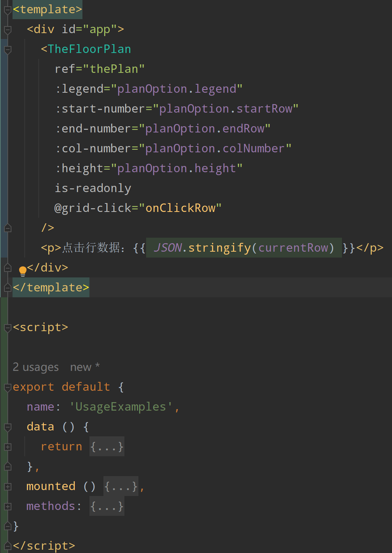Image resolution: width=392 pixels, height=553 pixels.
Task: Expand the methods gutter plus icon
Action: pyautogui.click(x=7, y=506)
